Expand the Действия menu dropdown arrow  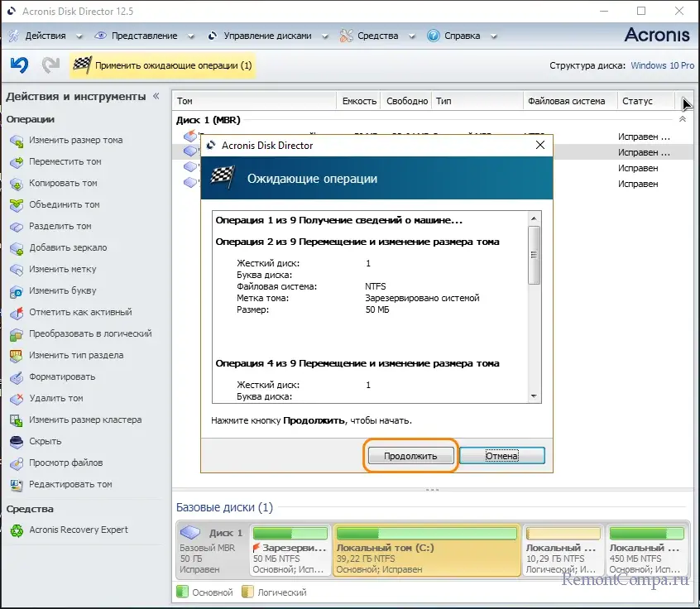[79, 36]
